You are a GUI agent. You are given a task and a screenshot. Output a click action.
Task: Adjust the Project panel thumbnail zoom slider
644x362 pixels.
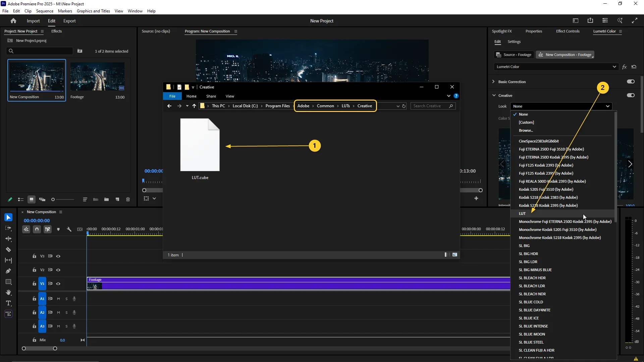(53, 199)
